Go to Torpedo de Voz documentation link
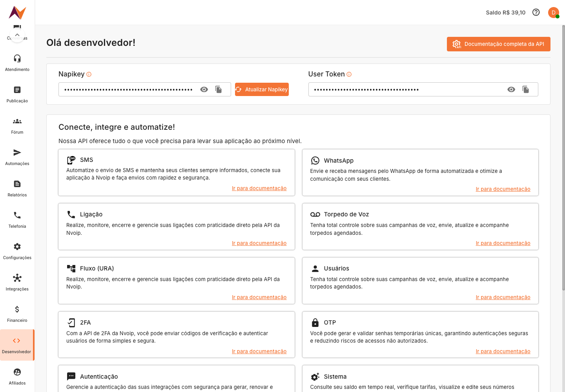Screen dimensions: 565x392 click(x=503, y=243)
